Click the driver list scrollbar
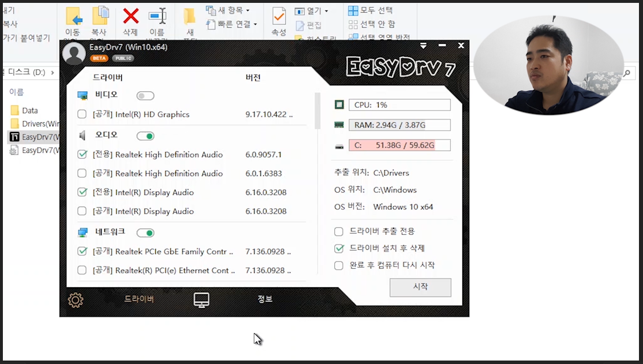The width and height of the screenshot is (643, 364). pyautogui.click(x=317, y=111)
